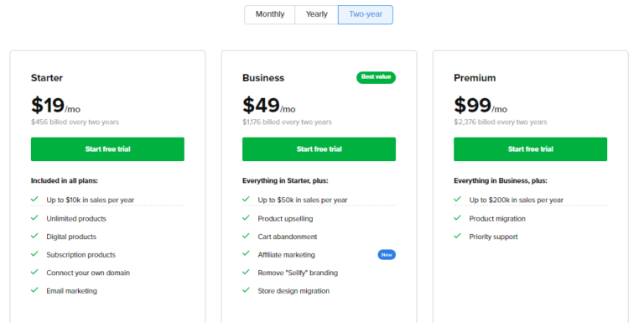The height and width of the screenshot is (323, 644).
Task: Click the New badge beside Affiliate marketing
Action: point(387,255)
